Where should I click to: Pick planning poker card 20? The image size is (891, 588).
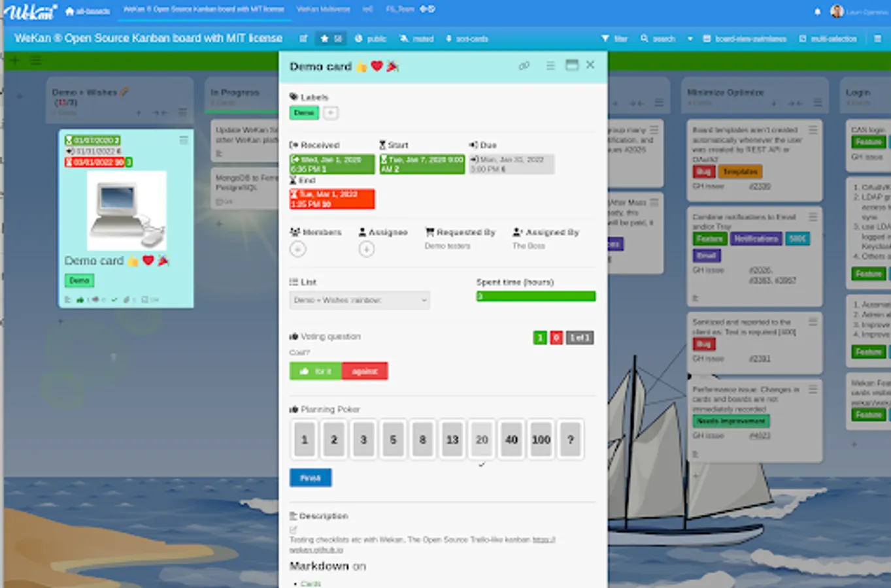click(482, 440)
